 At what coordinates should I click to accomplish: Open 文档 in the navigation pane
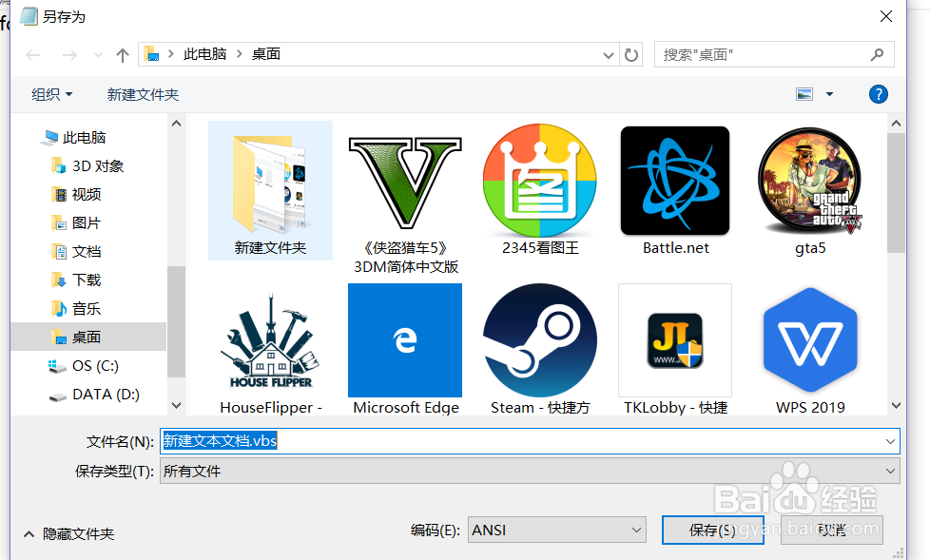pos(86,252)
